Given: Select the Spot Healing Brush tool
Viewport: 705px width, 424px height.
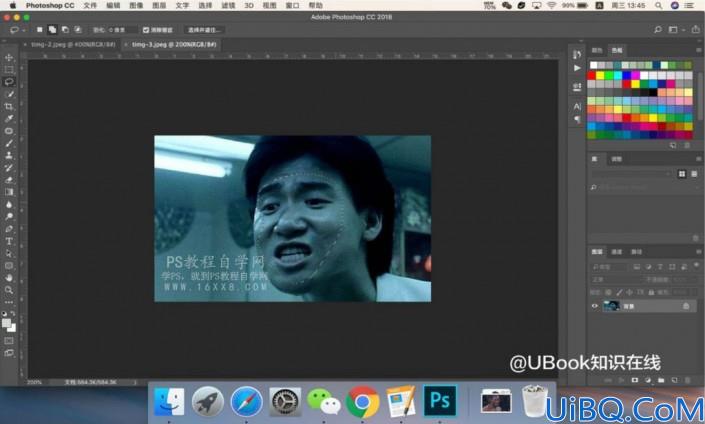Looking at the screenshot, I should (9, 131).
